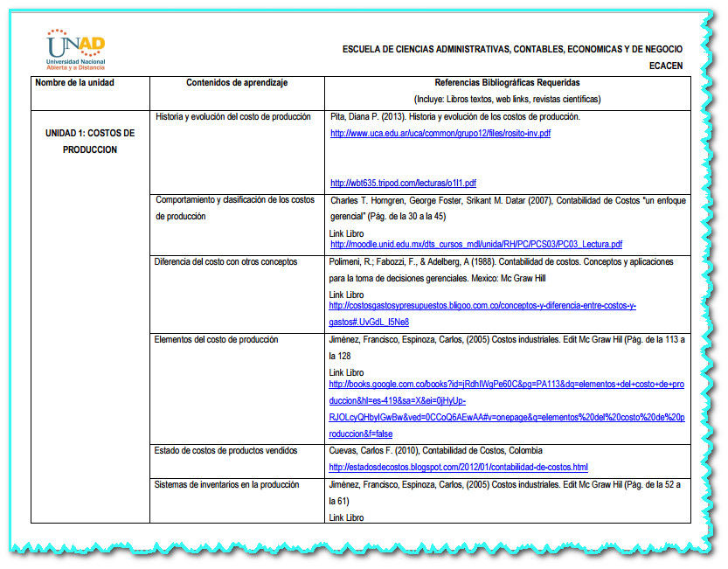Click 'Historia y evolución del costo de producción'
Image resolution: width=728 pixels, height=569 pixels.
point(233,116)
